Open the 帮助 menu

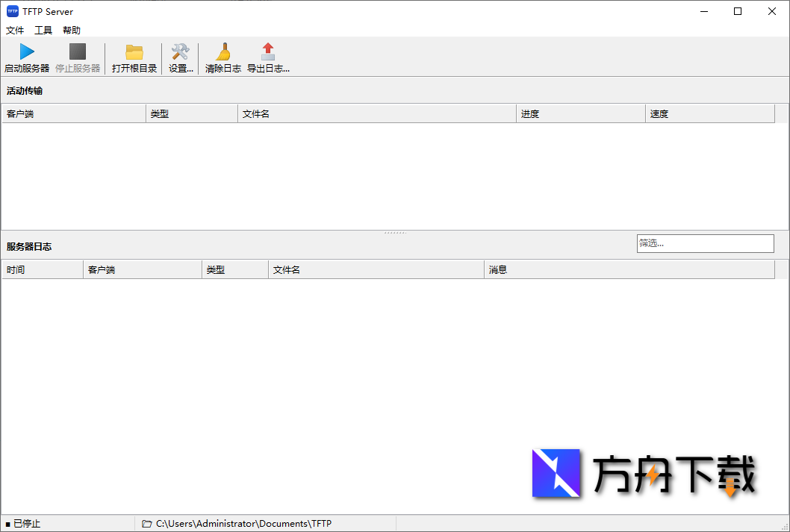tap(71, 30)
